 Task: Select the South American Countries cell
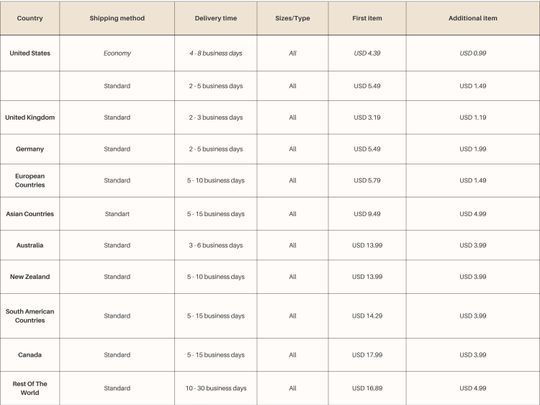coord(30,316)
